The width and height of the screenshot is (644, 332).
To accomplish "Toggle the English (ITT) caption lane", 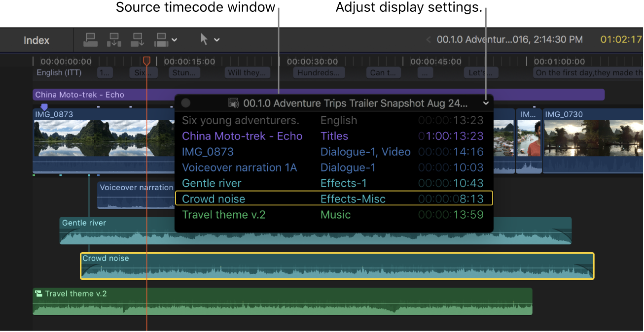I will coord(59,72).
